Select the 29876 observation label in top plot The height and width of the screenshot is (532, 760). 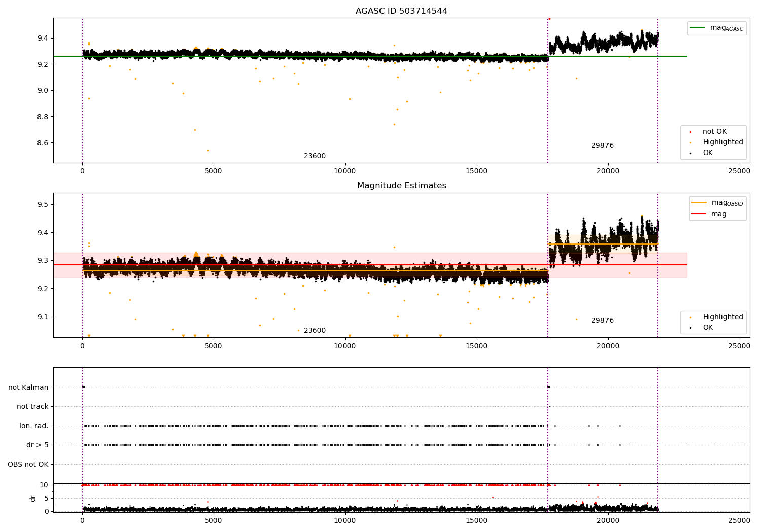click(602, 146)
